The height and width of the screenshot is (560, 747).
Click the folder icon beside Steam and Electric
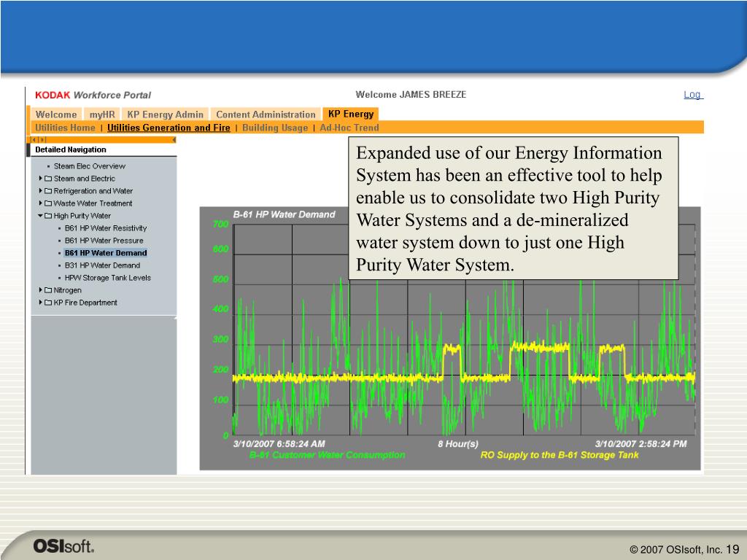tap(48, 179)
